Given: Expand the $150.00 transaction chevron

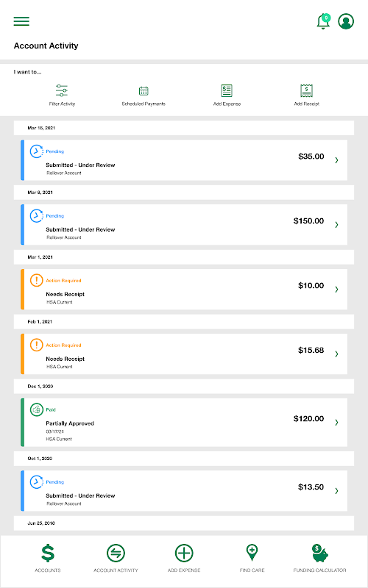Looking at the screenshot, I should pos(336,225).
